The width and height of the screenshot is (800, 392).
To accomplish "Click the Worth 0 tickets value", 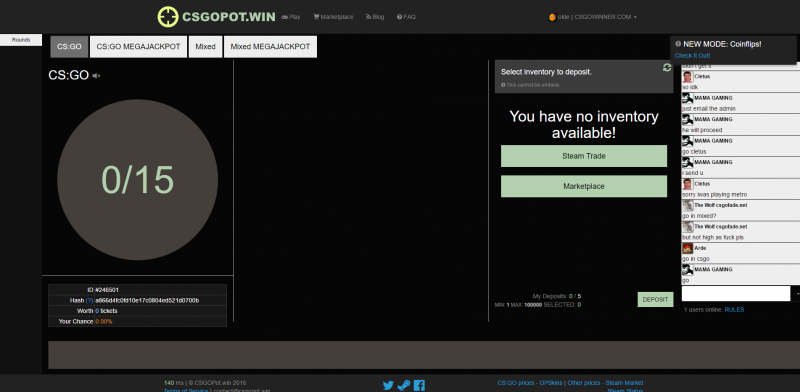I will [x=106, y=311].
